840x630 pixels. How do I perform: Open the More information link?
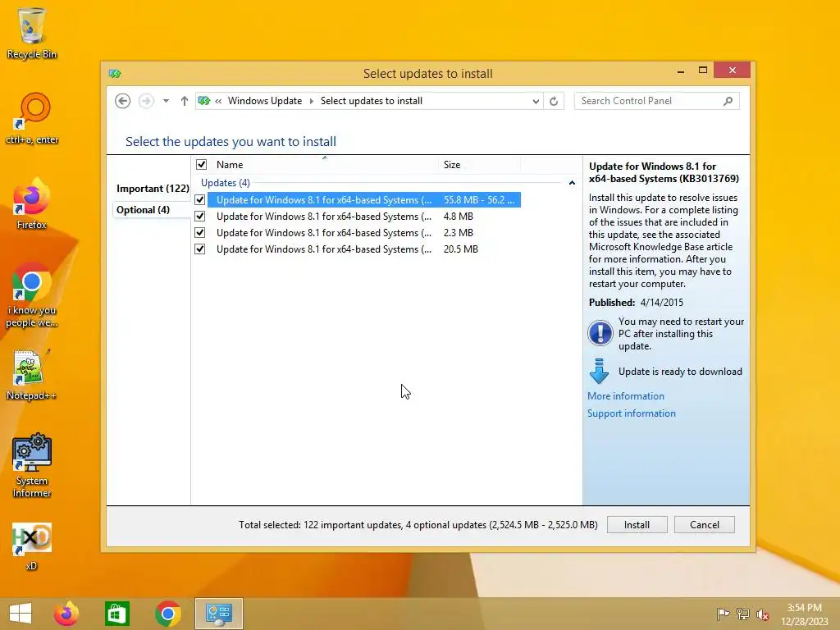[626, 396]
